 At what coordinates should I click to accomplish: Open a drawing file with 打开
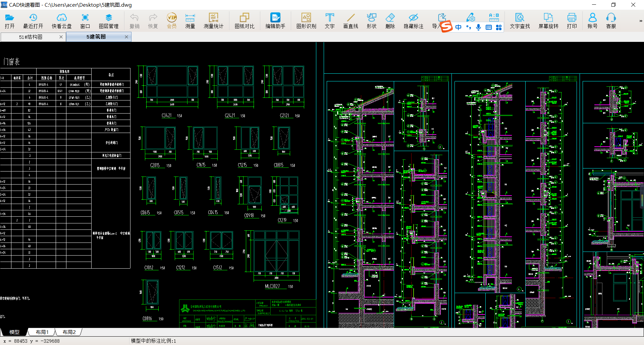pyautogui.click(x=9, y=21)
